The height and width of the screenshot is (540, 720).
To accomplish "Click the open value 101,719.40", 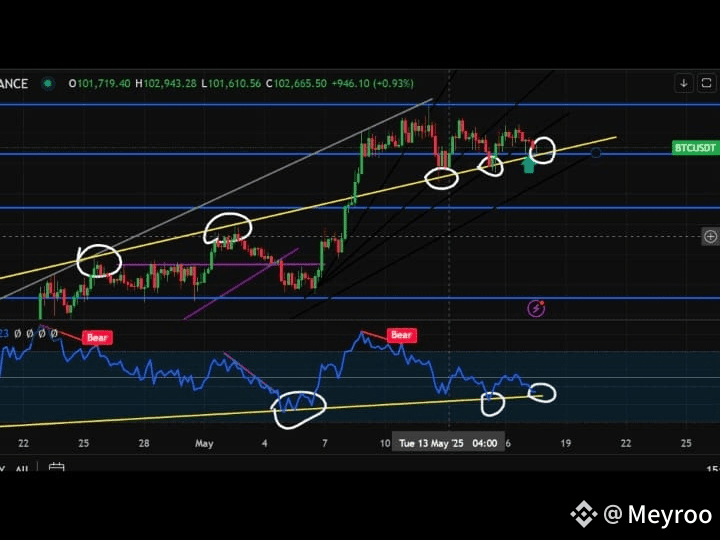I will point(104,84).
